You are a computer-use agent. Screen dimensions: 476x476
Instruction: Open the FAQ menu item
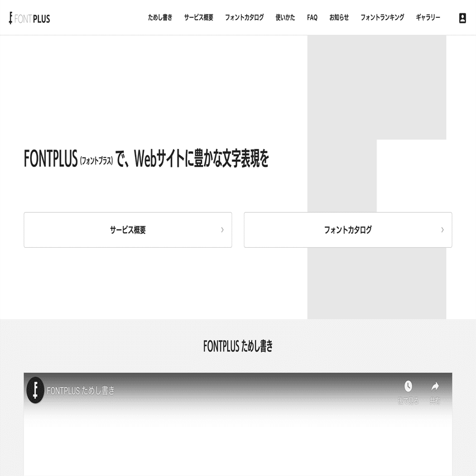click(312, 18)
